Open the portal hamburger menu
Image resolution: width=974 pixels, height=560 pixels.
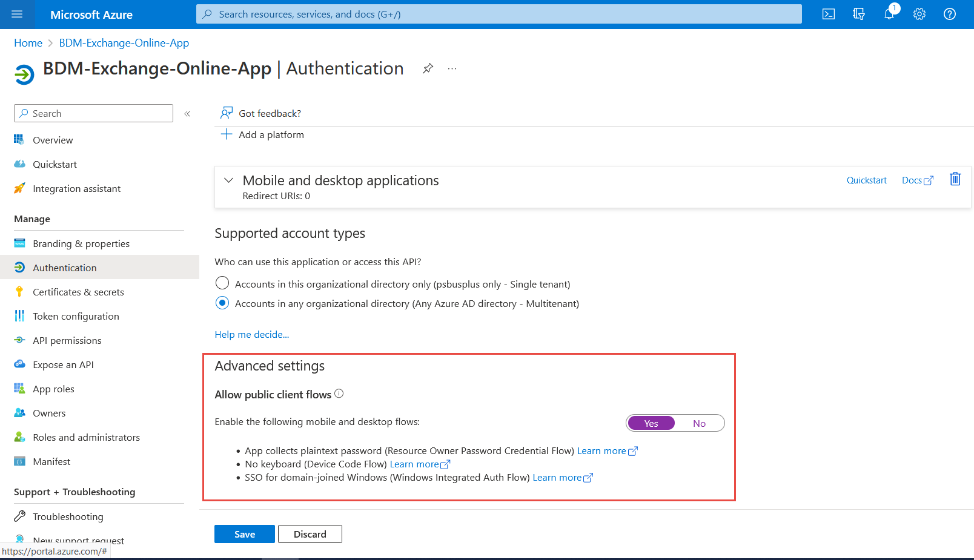[x=17, y=15]
